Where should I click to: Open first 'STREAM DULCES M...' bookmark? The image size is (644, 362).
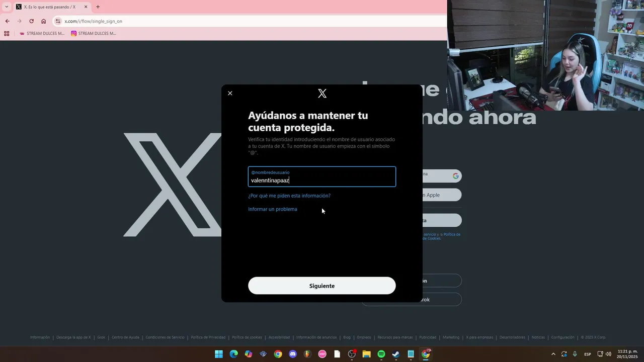click(42, 34)
